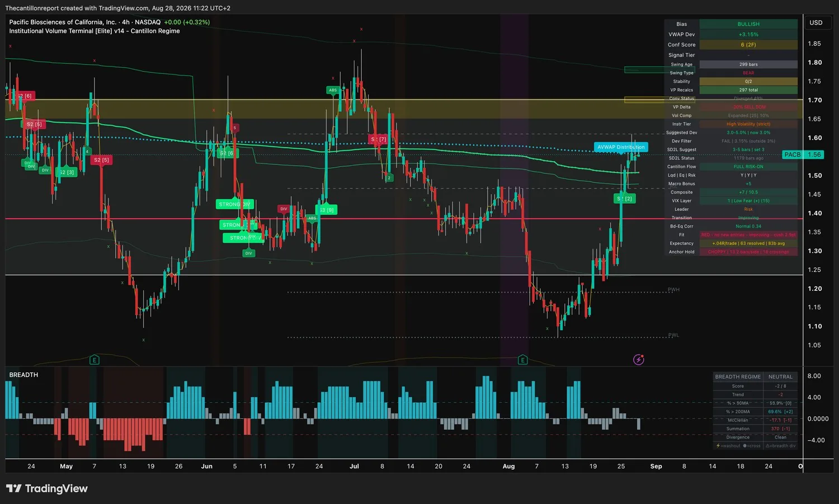Click the Divergence value Clean
The width and height of the screenshot is (839, 504).
[x=780, y=437]
